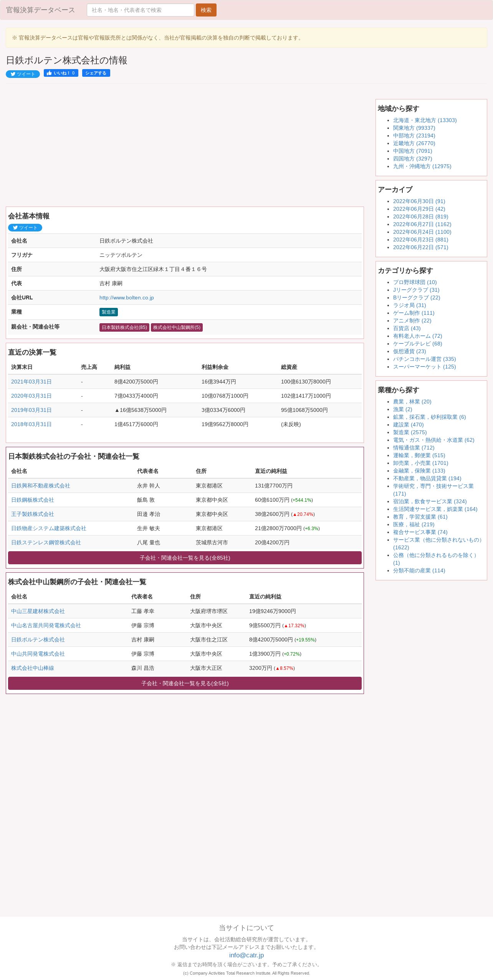Open the 2021年03月31日 settlement
Image resolution: width=493 pixels, height=980 pixels.
(x=31, y=382)
